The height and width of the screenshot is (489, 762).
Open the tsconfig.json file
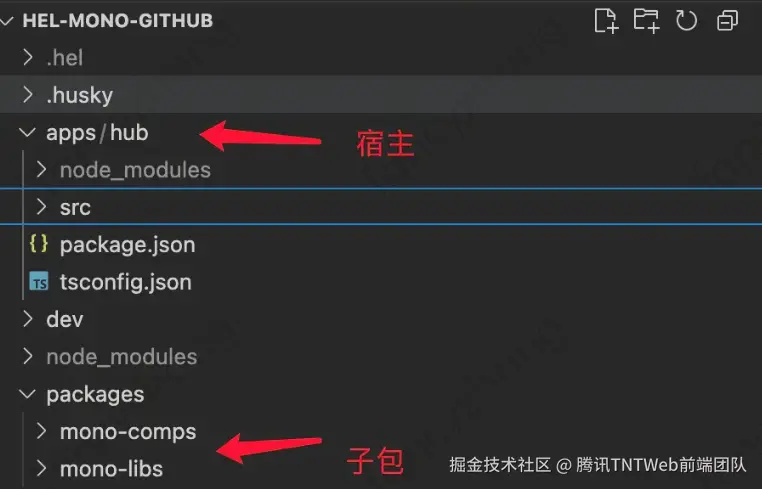click(x=126, y=282)
